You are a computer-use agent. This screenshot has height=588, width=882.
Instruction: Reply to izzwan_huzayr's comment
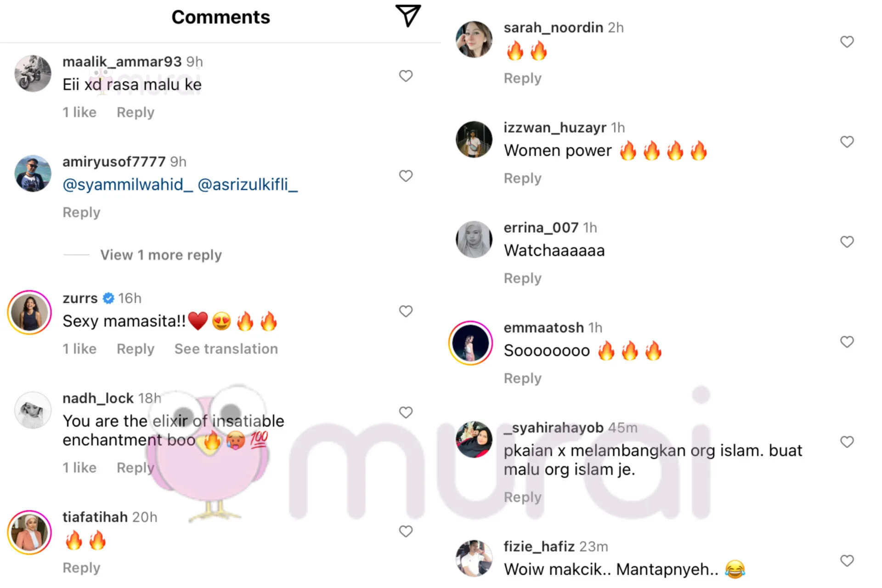(x=523, y=178)
